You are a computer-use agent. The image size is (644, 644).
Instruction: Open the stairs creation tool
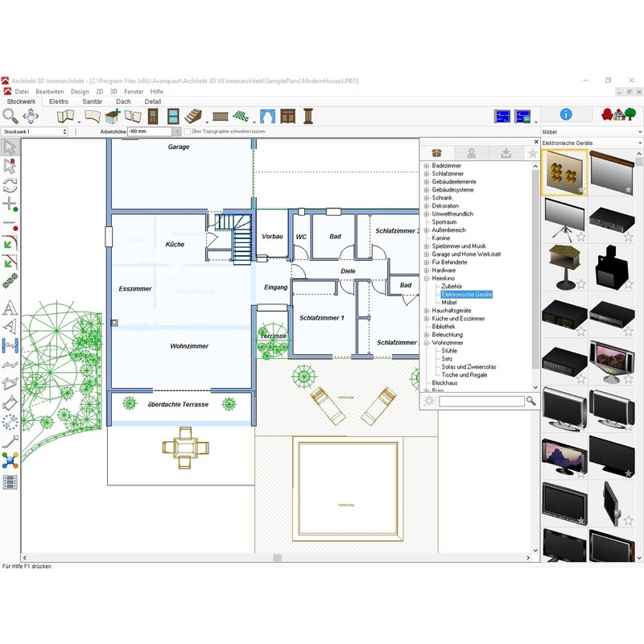pos(193,117)
